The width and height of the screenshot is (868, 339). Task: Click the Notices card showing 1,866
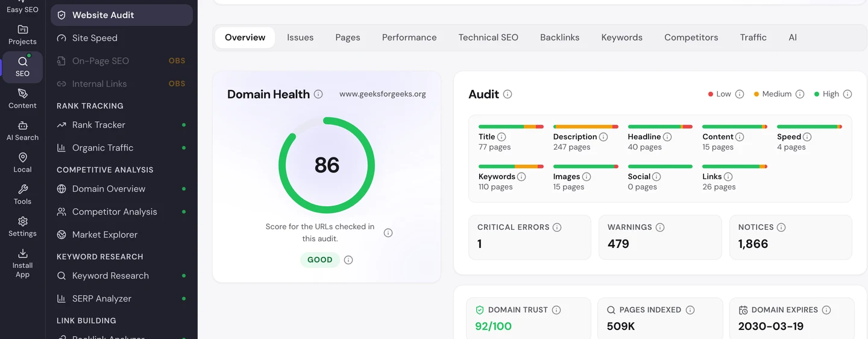click(x=791, y=238)
